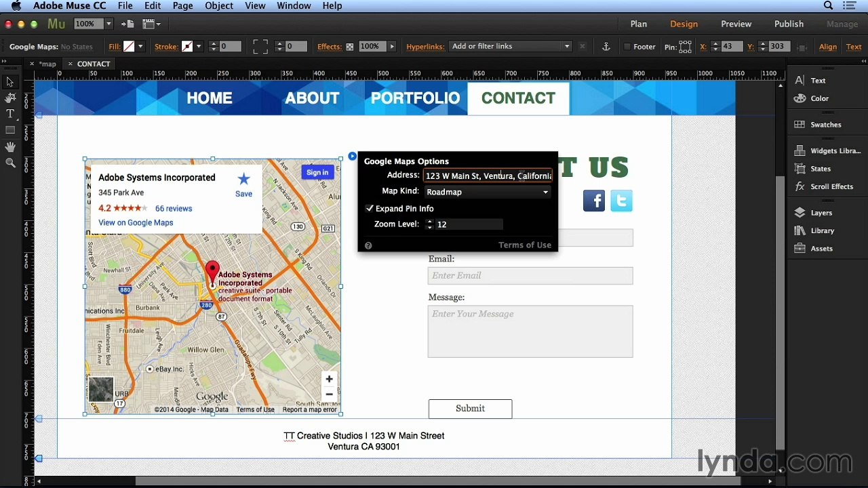
Task: Select the Zoom magnifier tool
Action: click(10, 163)
